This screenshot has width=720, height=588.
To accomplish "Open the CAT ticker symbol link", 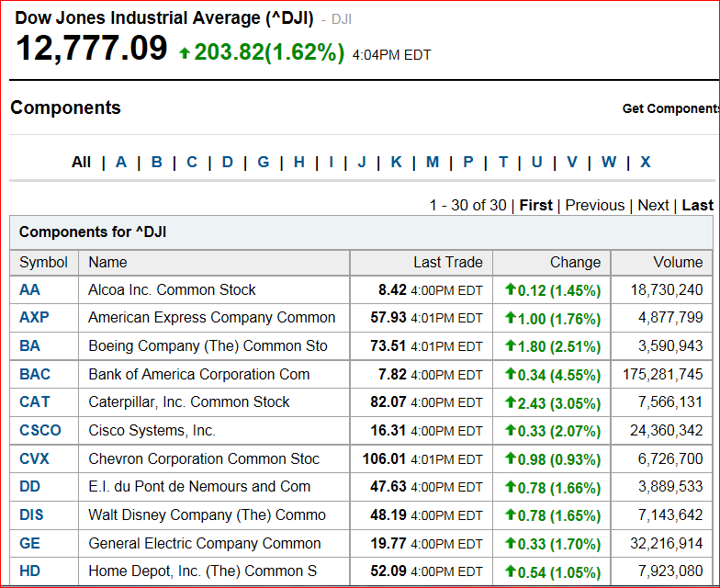I will coord(35,402).
